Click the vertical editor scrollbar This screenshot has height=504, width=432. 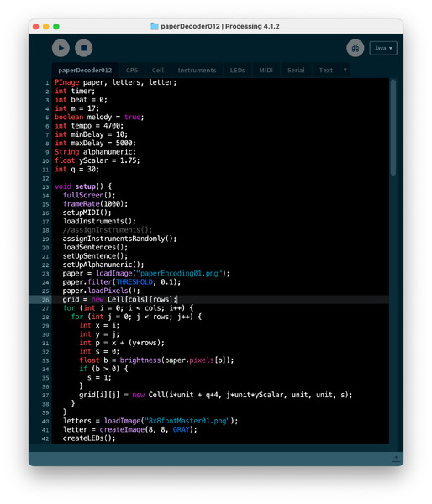point(393,128)
